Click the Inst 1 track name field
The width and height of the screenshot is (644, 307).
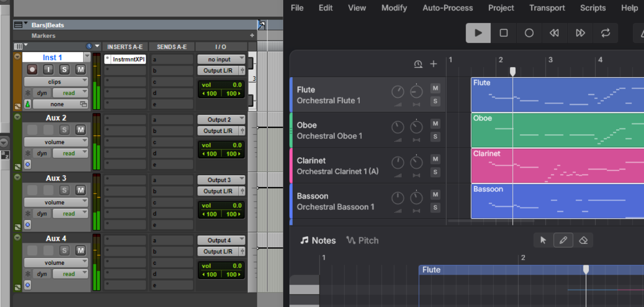(53, 58)
